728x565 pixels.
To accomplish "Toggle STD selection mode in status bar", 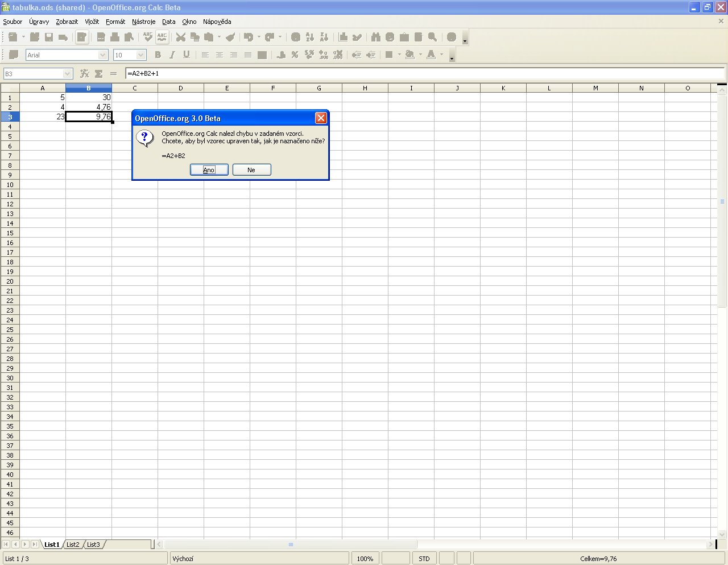I will pyautogui.click(x=424, y=559).
